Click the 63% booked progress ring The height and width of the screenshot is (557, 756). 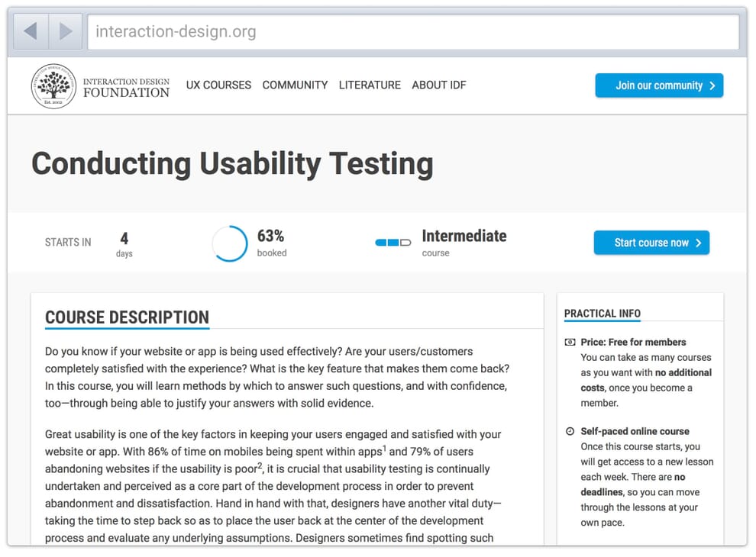click(229, 243)
